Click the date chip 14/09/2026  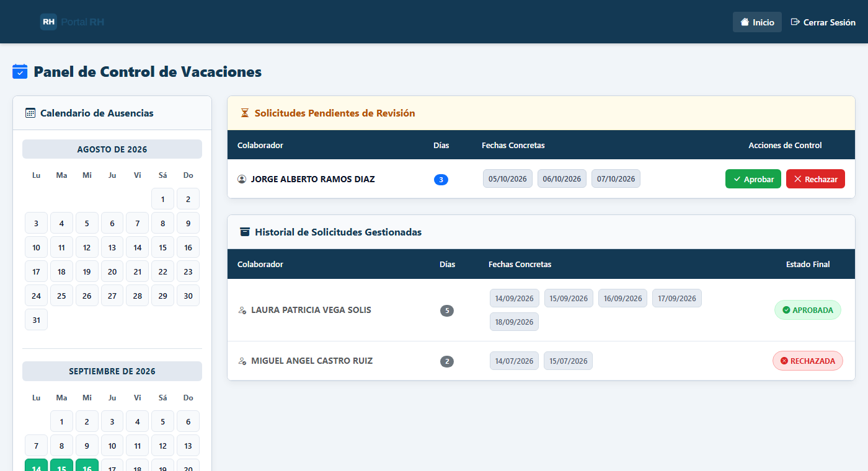click(515, 298)
